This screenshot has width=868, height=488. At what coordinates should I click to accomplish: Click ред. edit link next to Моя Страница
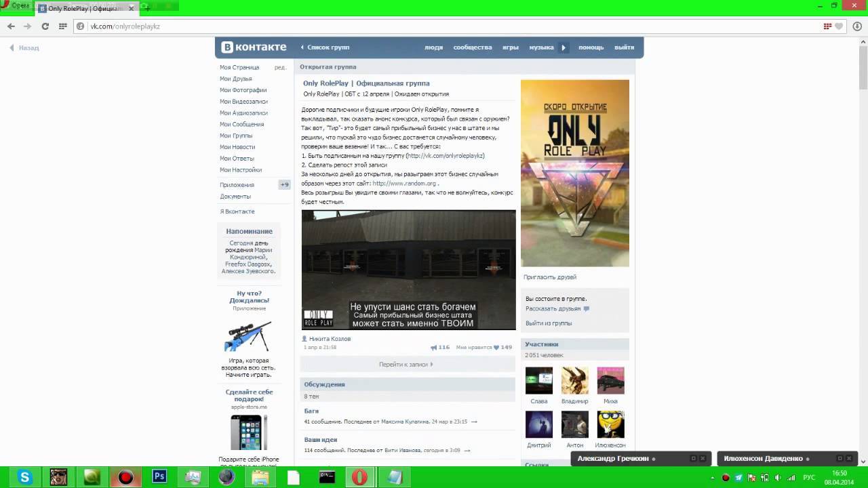pos(280,67)
